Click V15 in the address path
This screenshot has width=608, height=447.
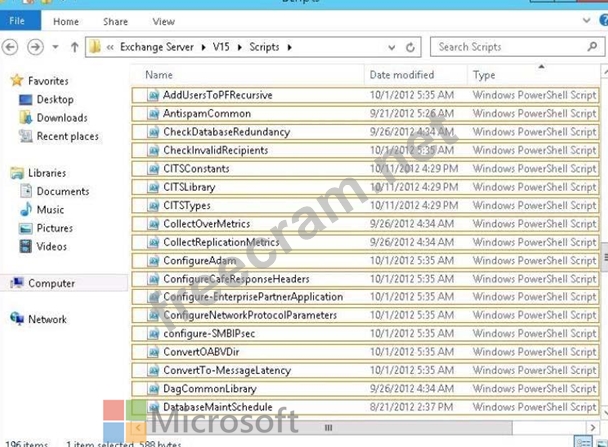[x=221, y=47]
